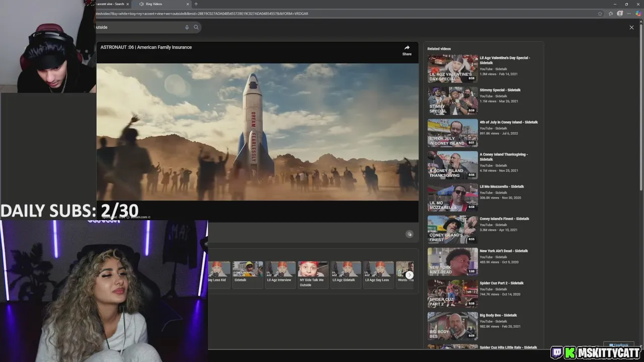Click '744.7K views · Oct 14, 2020' text

pos(500,294)
